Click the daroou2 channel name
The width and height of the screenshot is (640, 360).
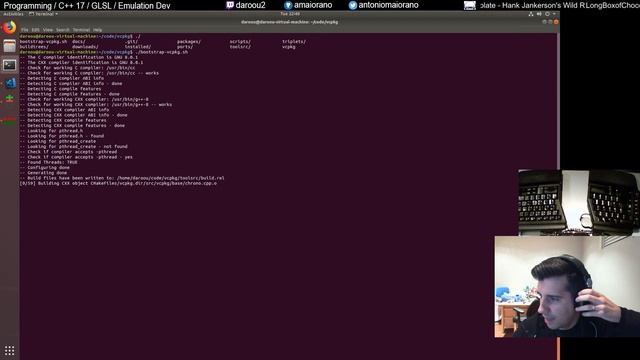(251, 5)
